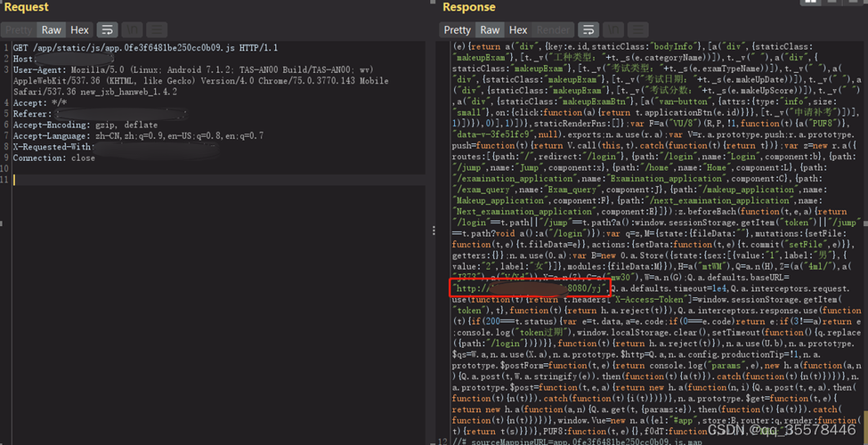Image resolution: width=868 pixels, height=445 pixels.
Task: Toggle non-printable characters in Response panel
Action: [x=612, y=30]
